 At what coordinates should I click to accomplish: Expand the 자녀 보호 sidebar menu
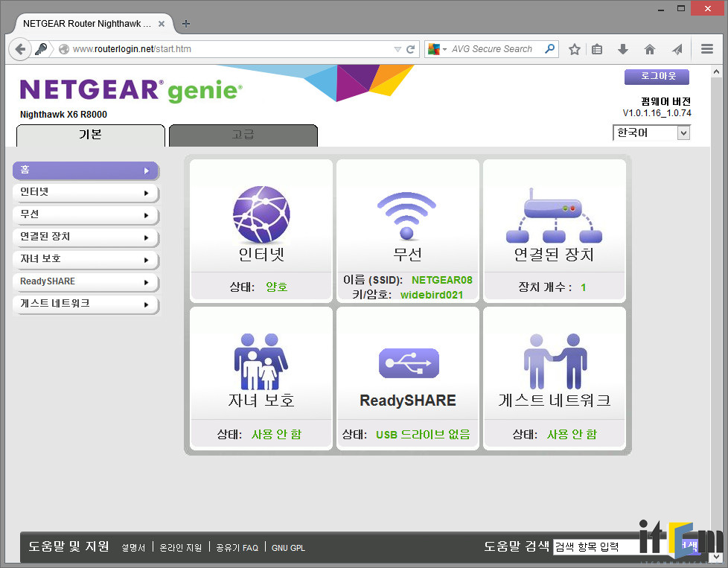pyautogui.click(x=86, y=260)
